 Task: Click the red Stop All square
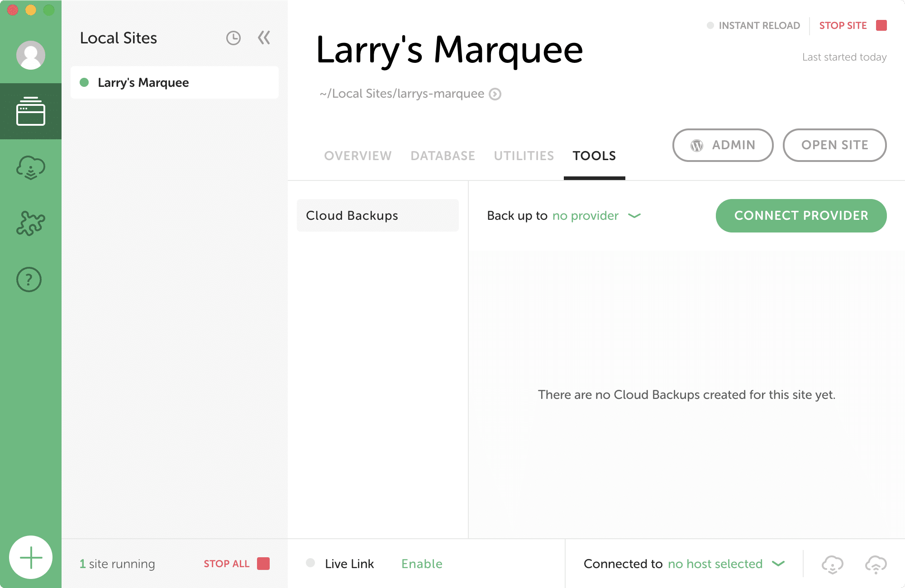(x=263, y=564)
